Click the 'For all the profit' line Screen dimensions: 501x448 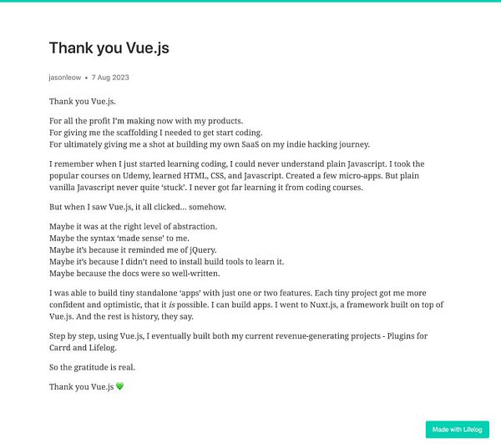tap(145, 121)
